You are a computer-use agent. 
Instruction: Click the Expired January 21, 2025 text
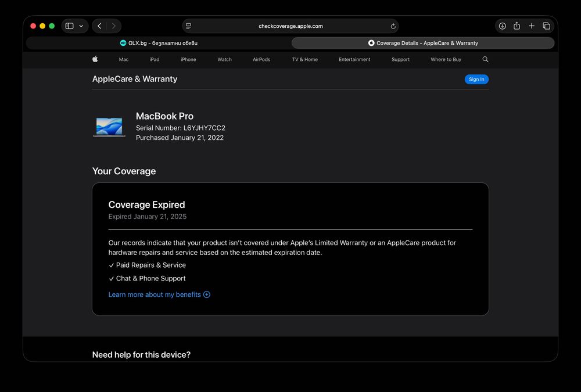click(x=148, y=217)
